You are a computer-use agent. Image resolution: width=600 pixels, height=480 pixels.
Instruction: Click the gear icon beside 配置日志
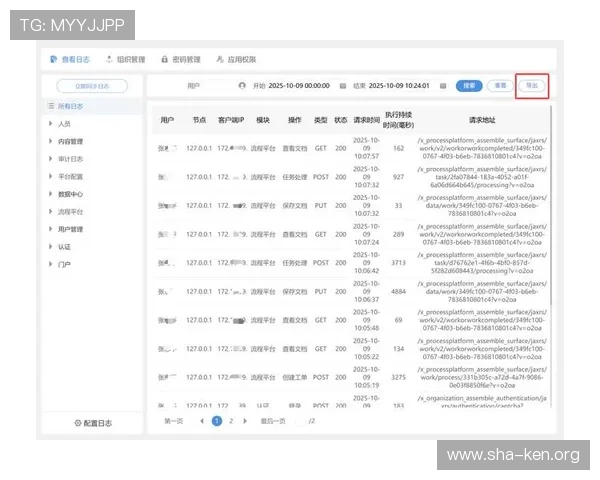click(77, 423)
